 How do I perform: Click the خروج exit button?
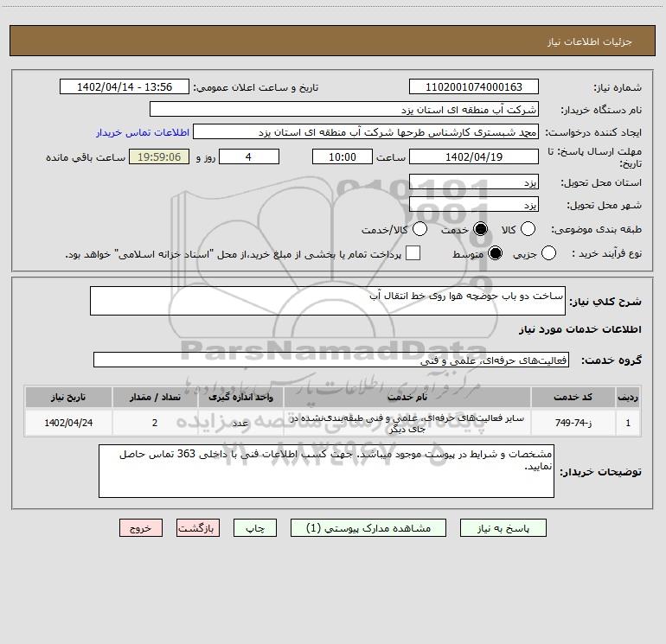141,528
